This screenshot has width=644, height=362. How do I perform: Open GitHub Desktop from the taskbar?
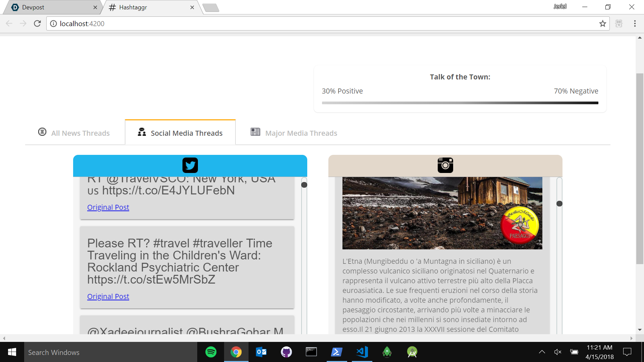point(286,352)
